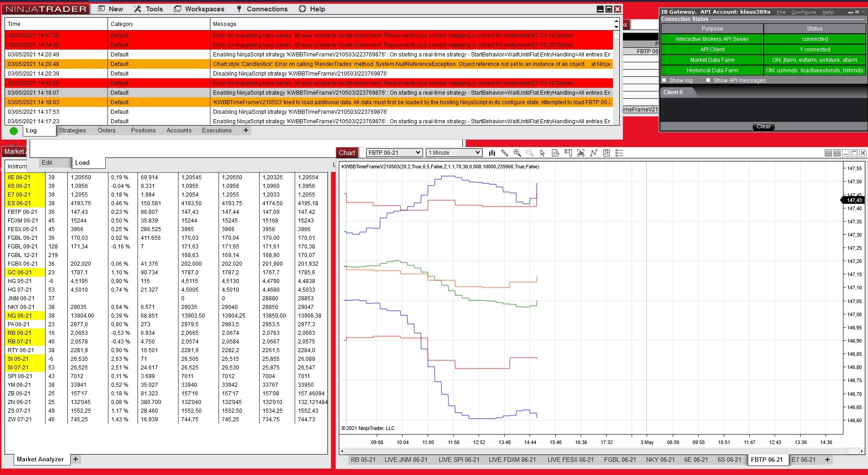Screen dimensions: 868x475
Task: Open the chart Properties list icon
Action: coord(619,153)
